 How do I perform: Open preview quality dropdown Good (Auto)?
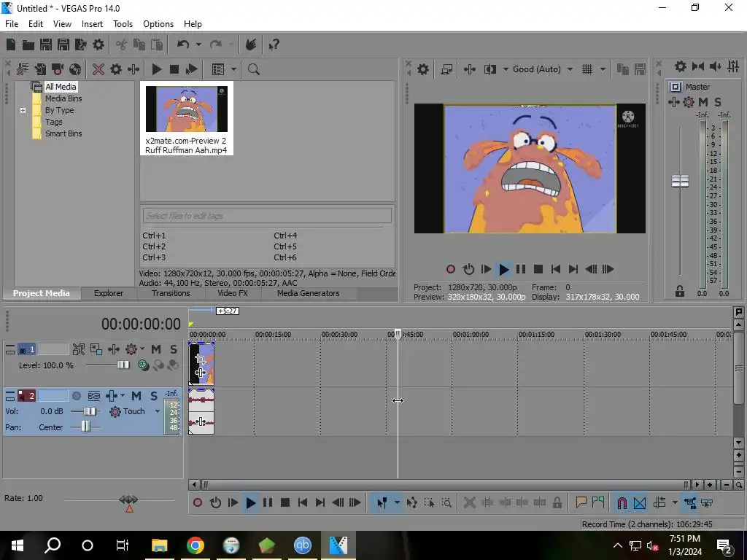[570, 69]
